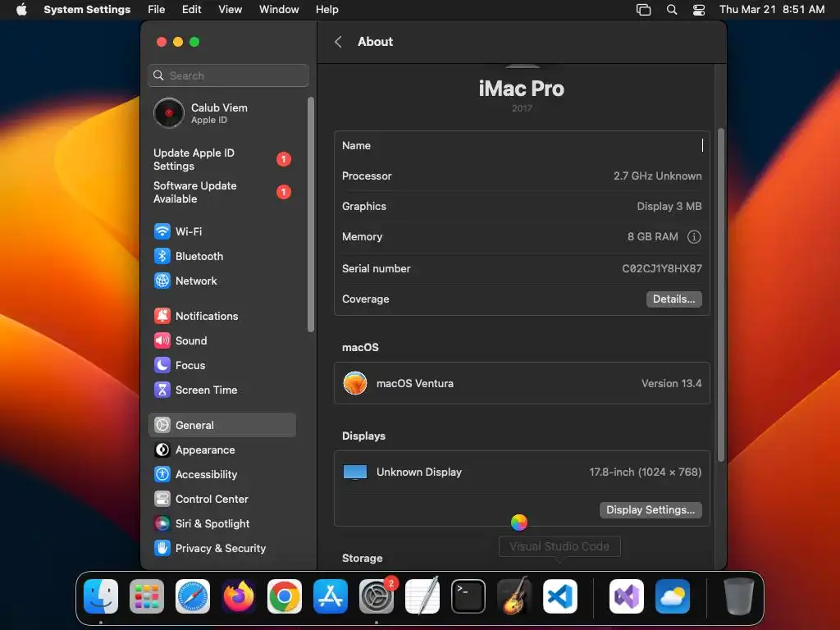Click the Memory info icon

pyautogui.click(x=694, y=237)
